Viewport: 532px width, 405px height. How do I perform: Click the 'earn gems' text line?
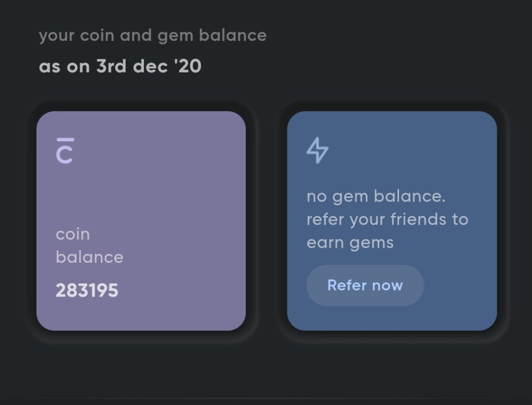point(350,242)
